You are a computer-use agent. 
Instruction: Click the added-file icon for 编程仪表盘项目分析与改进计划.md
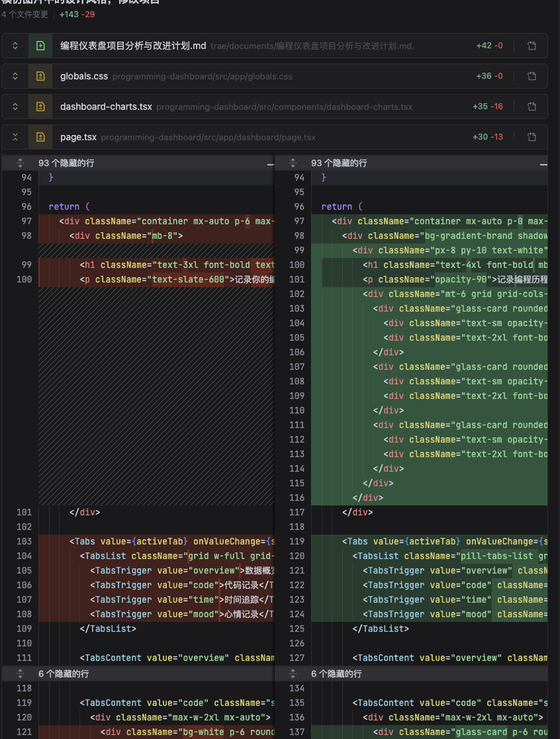coord(40,46)
